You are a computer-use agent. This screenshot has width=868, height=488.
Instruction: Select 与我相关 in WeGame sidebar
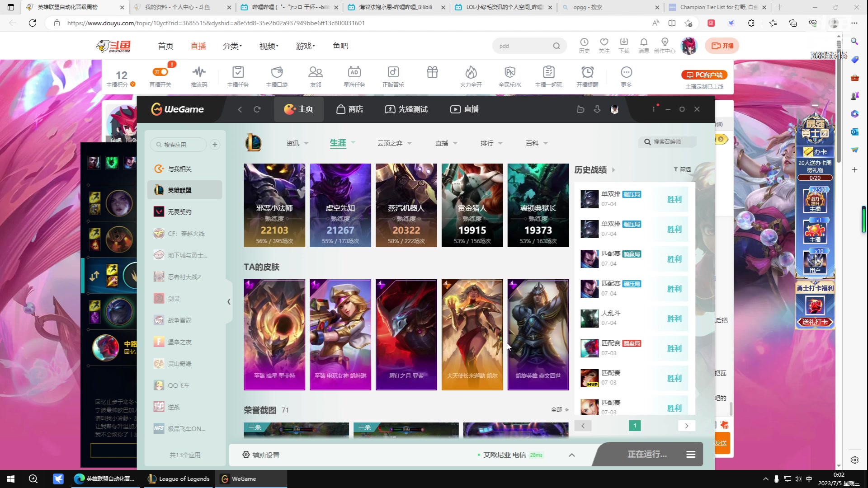(x=184, y=169)
